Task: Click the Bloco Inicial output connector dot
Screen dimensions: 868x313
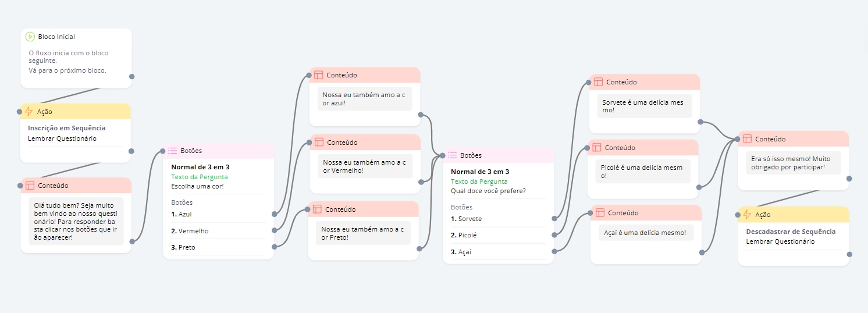Action: click(132, 76)
